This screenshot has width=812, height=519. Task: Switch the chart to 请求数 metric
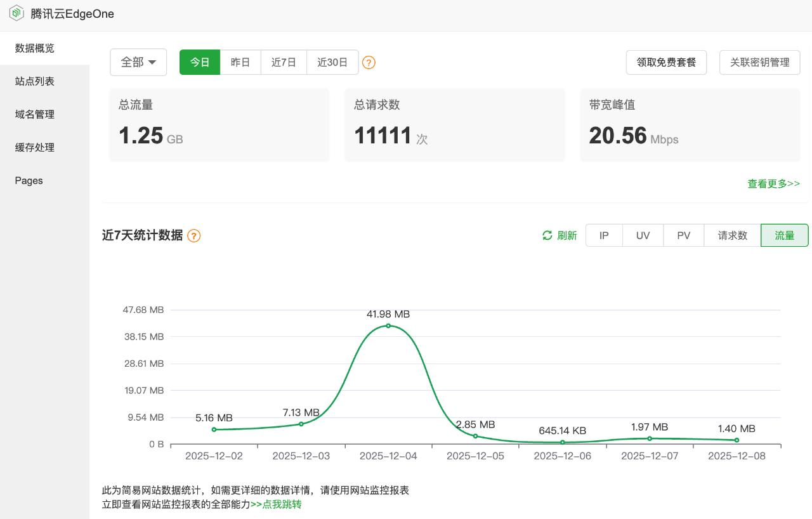(x=731, y=235)
